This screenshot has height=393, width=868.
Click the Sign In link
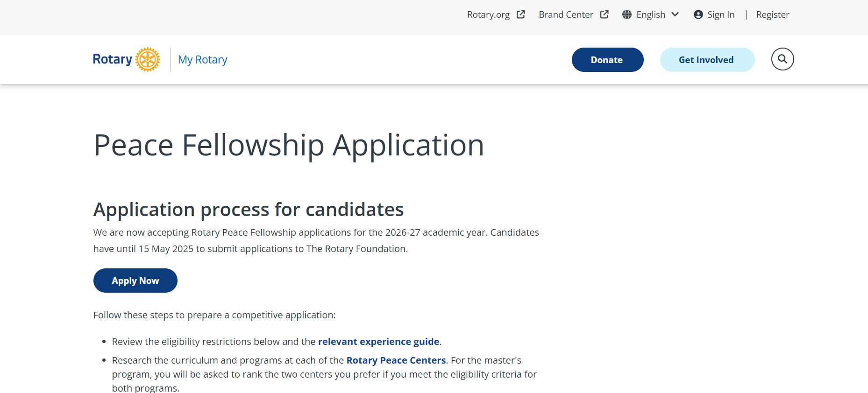tap(721, 14)
